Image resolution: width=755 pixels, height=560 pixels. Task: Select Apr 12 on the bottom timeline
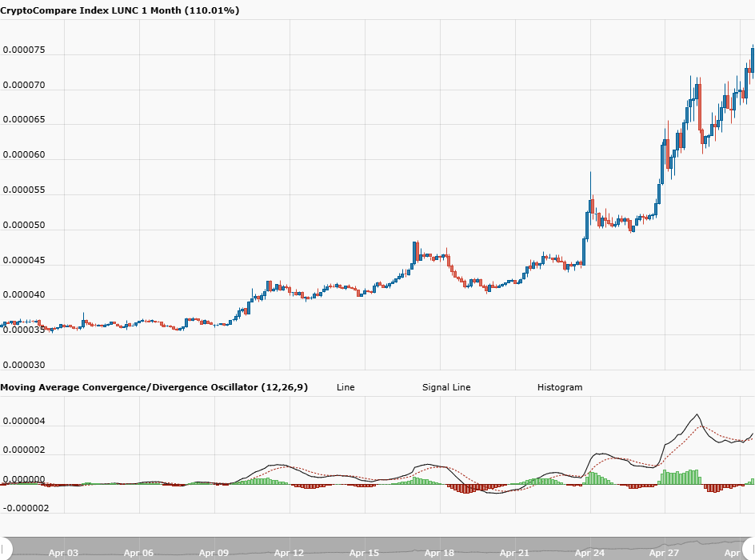click(x=289, y=553)
